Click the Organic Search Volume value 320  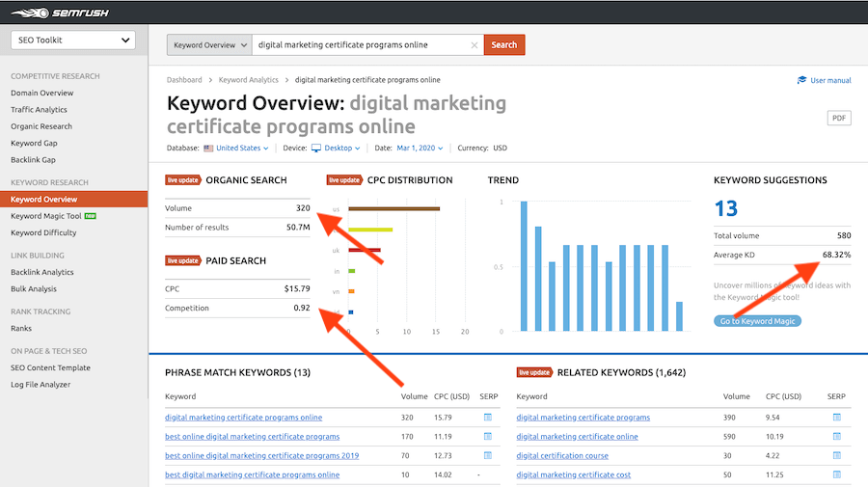(303, 208)
